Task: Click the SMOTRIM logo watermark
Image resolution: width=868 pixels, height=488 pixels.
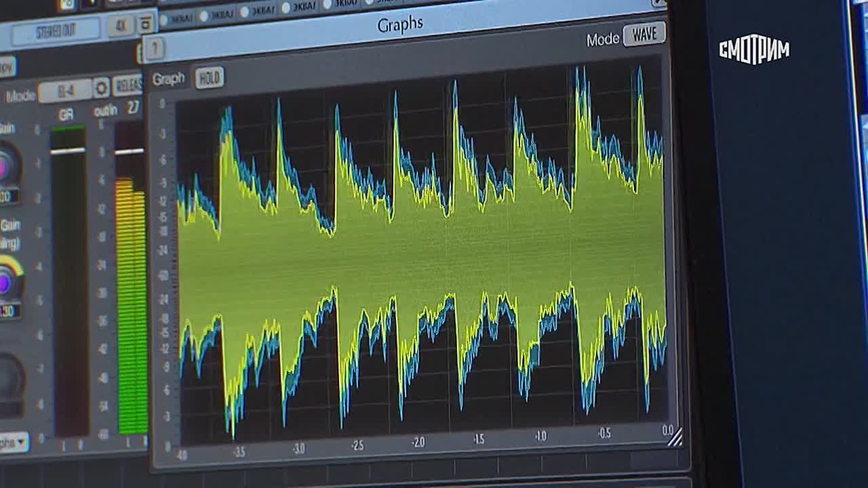Action: point(754,51)
